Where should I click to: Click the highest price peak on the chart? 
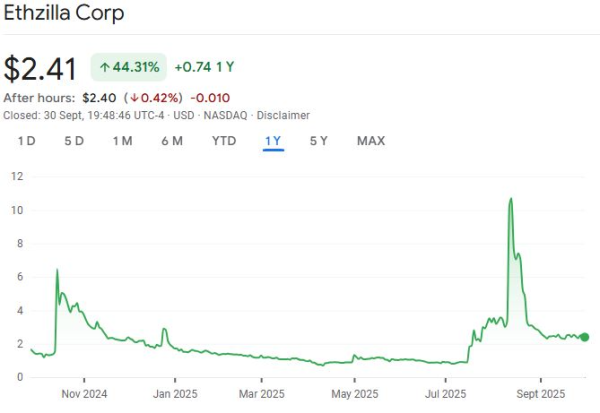click(511, 199)
